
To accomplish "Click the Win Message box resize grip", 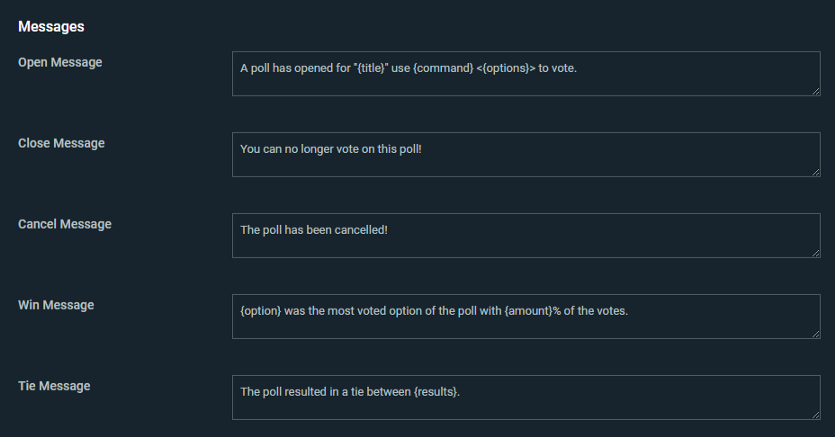I will (x=815, y=334).
